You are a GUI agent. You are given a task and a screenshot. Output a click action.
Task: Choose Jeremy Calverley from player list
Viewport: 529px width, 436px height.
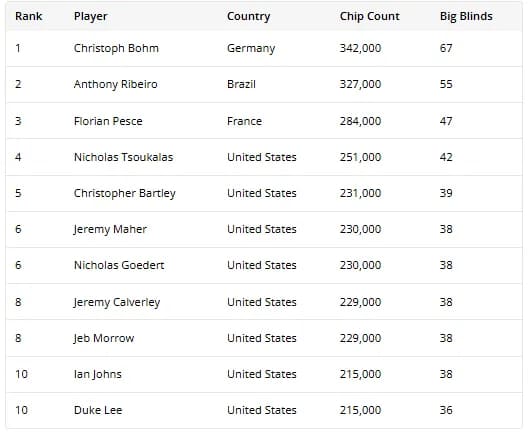coord(117,302)
